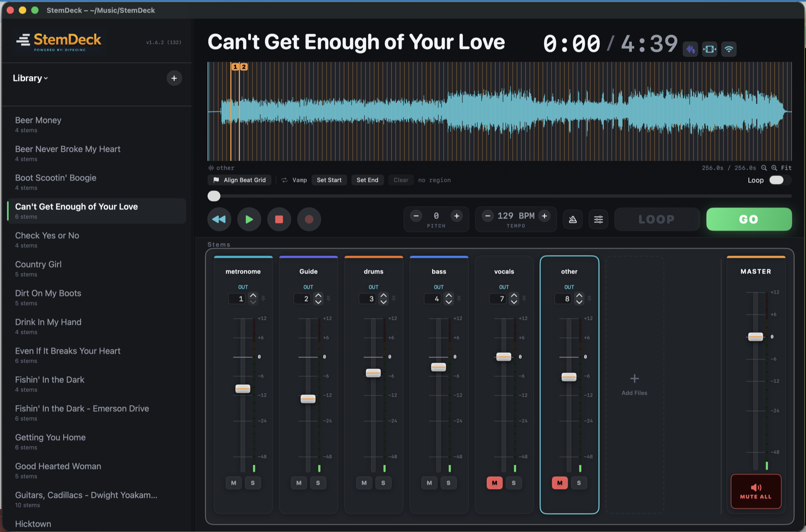
Task: Click the Align Beat Grid button
Action: [x=240, y=180]
